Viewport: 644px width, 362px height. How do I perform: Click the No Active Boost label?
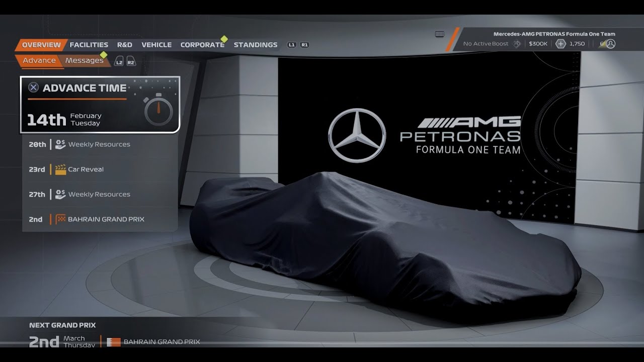(x=486, y=44)
